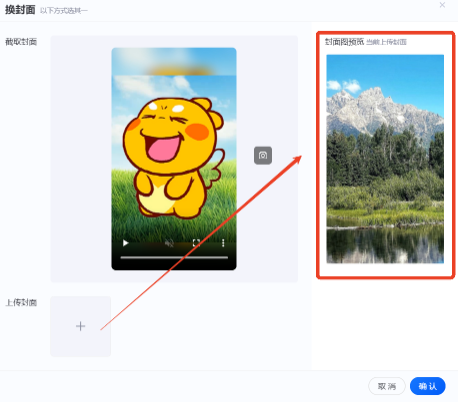This screenshot has height=402, width=458.
Task: Seek on the video progress bar
Action: click(174, 257)
